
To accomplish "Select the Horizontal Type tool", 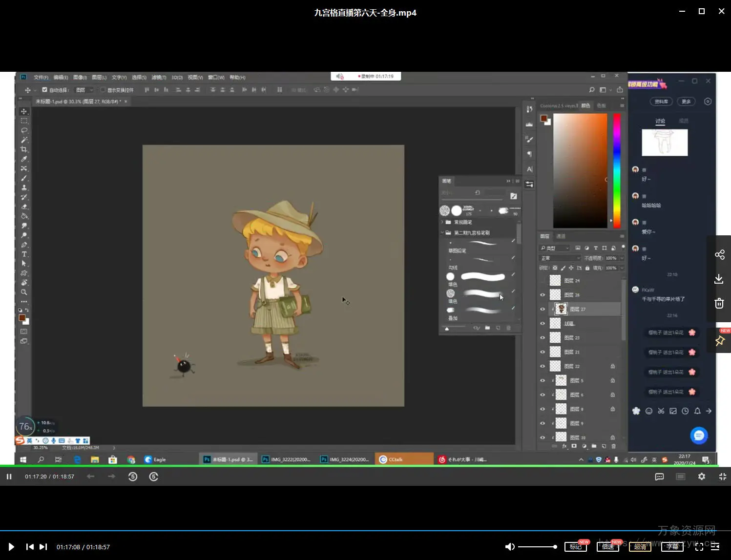I will pyautogui.click(x=24, y=254).
